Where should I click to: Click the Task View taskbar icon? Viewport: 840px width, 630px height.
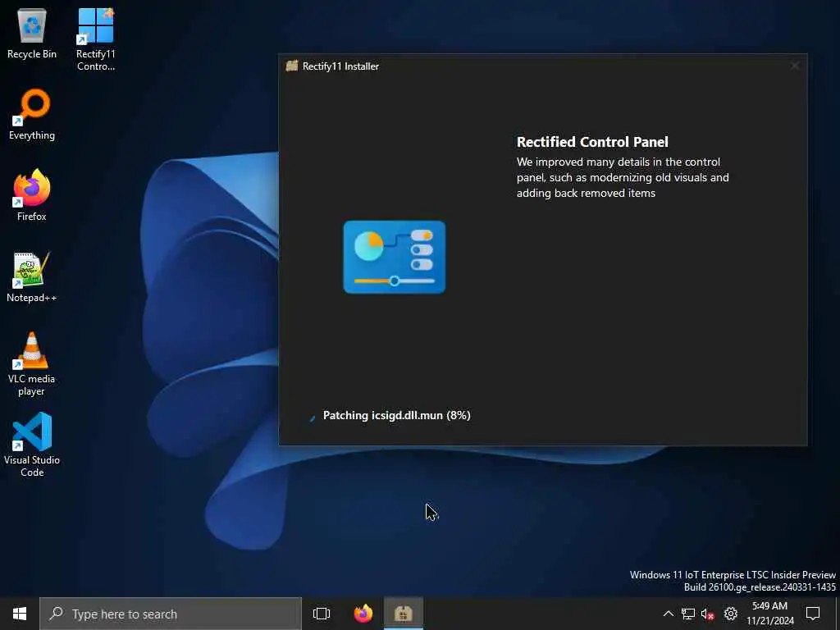click(322, 614)
